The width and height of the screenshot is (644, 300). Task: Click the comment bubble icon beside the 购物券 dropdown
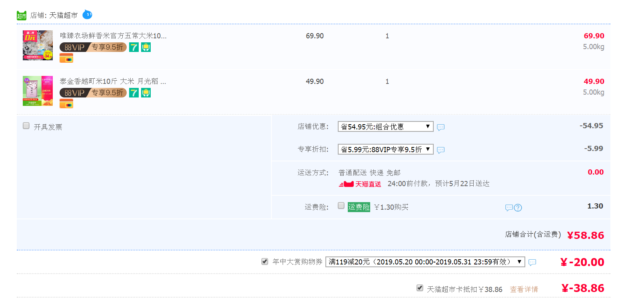[532, 262]
